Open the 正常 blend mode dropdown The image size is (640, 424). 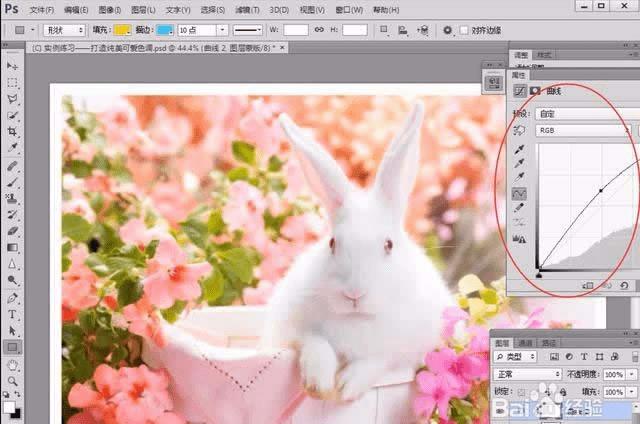[528, 374]
